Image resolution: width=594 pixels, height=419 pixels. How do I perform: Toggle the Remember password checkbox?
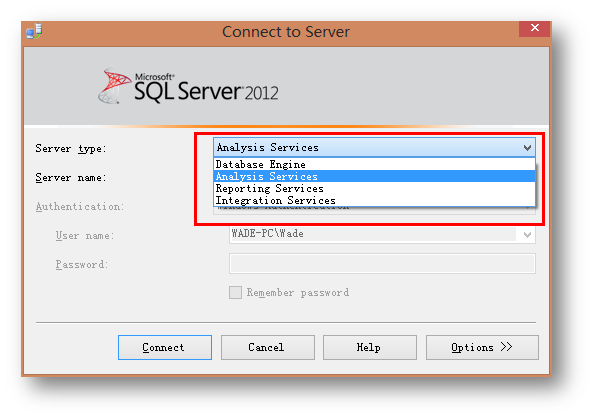[235, 292]
